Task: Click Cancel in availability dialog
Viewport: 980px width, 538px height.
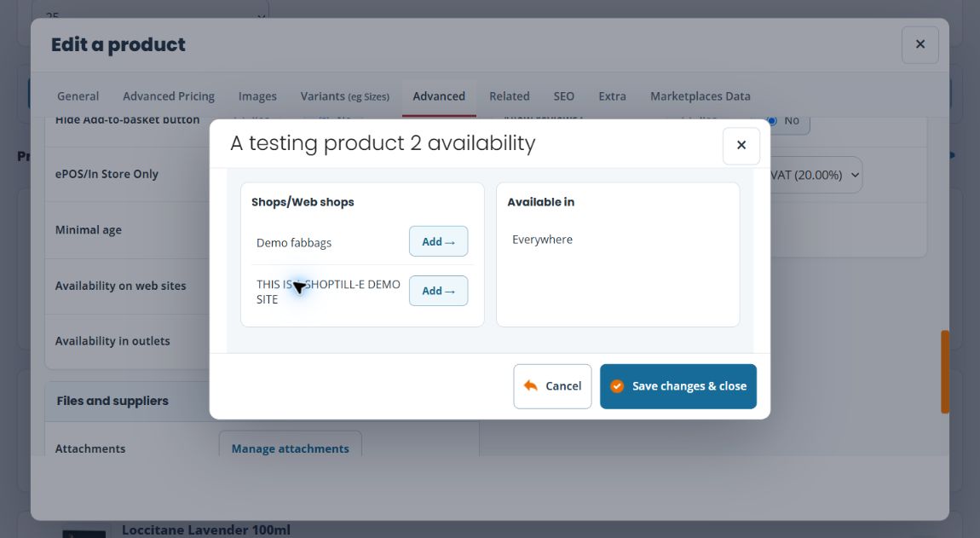Action: point(552,386)
